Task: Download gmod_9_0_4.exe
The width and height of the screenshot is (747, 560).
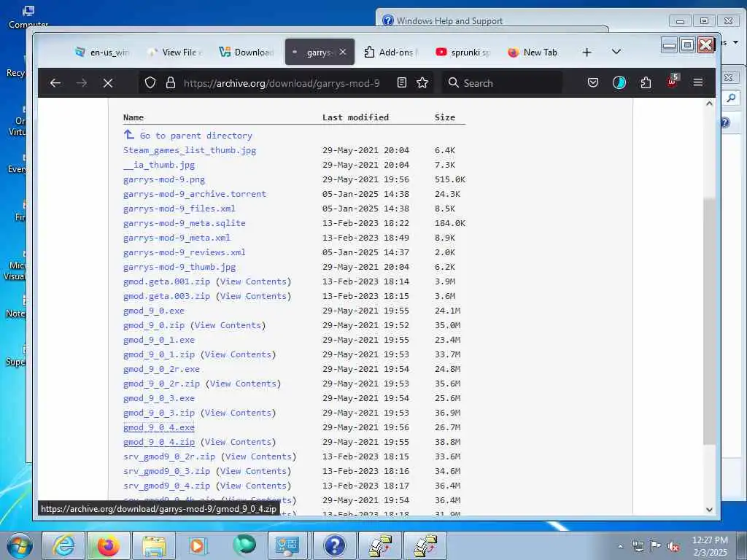Action: (159, 427)
